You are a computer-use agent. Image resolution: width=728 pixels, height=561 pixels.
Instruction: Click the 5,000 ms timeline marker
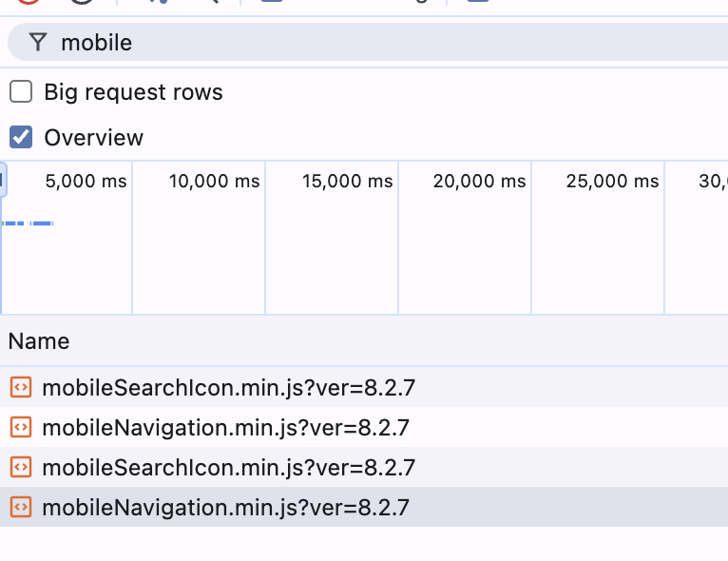click(86, 181)
